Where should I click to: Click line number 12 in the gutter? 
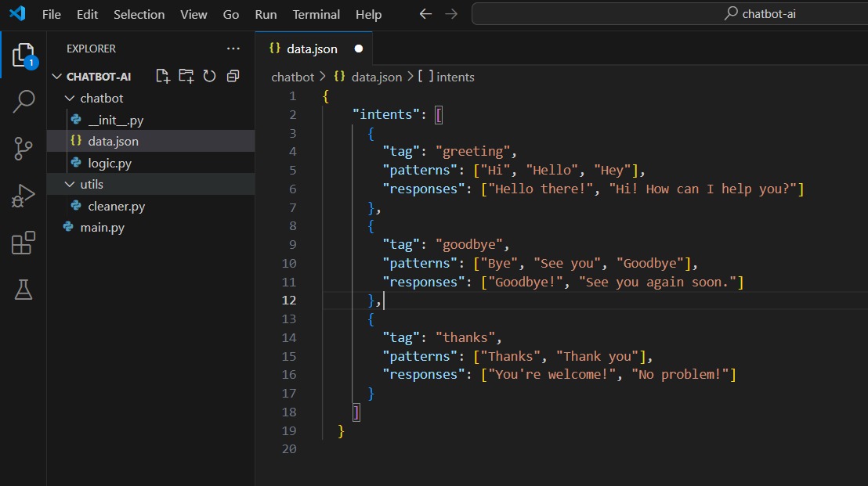click(x=289, y=301)
